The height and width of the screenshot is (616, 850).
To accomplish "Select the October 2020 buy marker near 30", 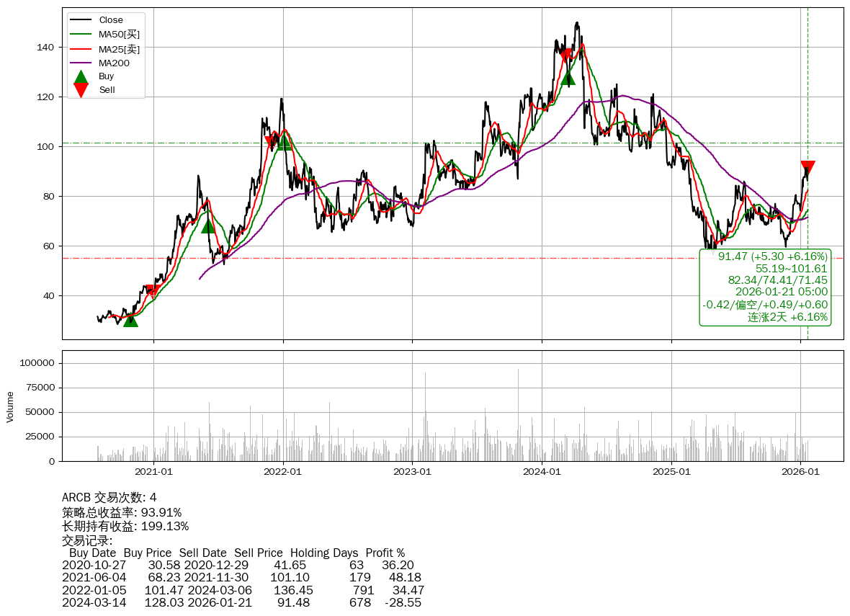I will (130, 318).
